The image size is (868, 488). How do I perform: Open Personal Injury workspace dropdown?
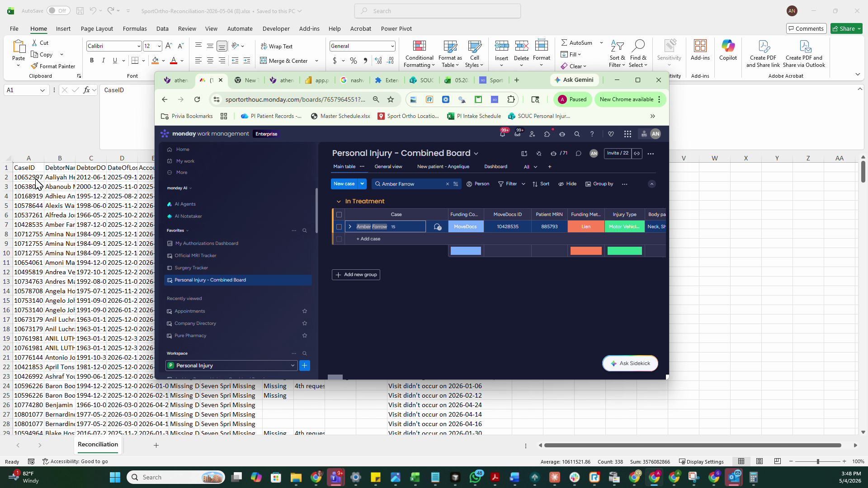pos(231,366)
